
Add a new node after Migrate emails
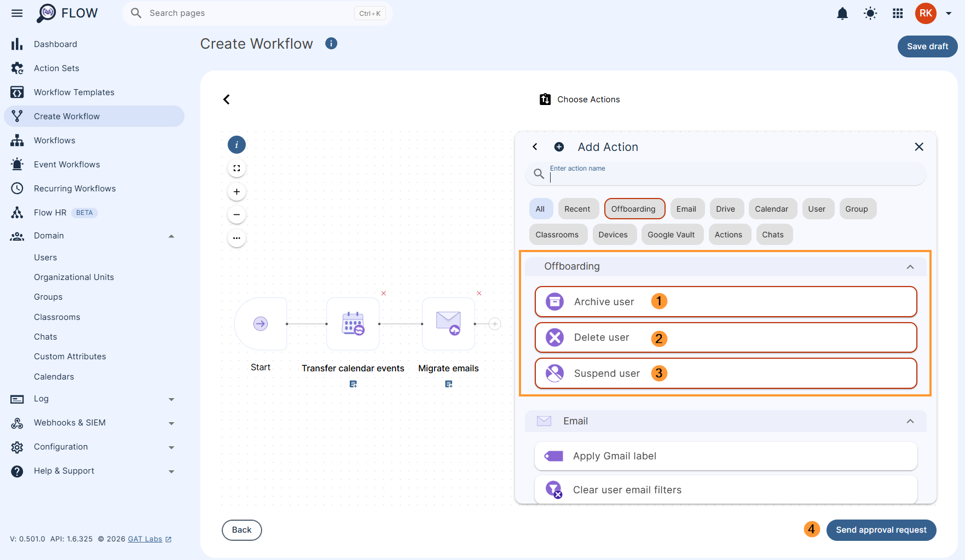[495, 324]
